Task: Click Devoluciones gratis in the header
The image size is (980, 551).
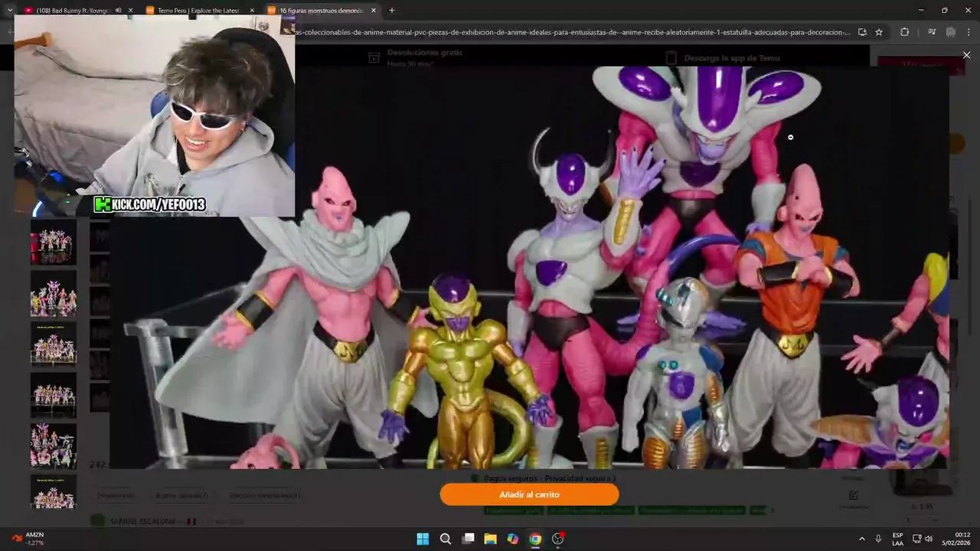Action: (x=425, y=53)
